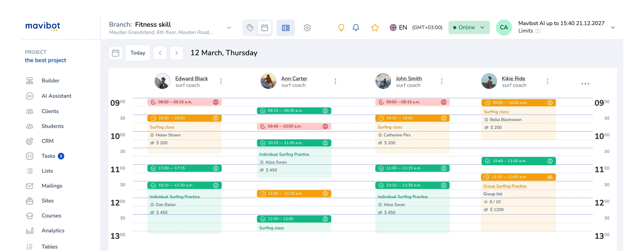Open Ann Carter's 09:45—10:00 cancelled slot
Screen dimensions: 644x251
click(294, 126)
